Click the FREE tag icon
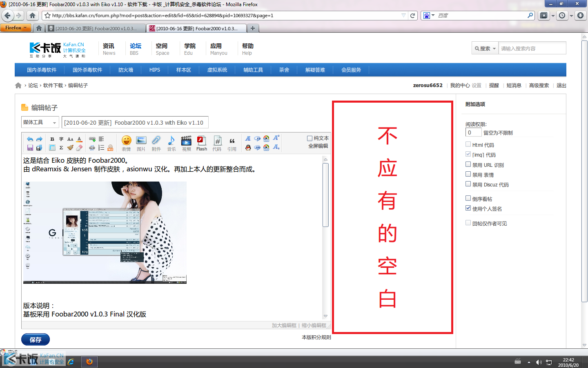Screen dimensions: 588x368 point(110,148)
